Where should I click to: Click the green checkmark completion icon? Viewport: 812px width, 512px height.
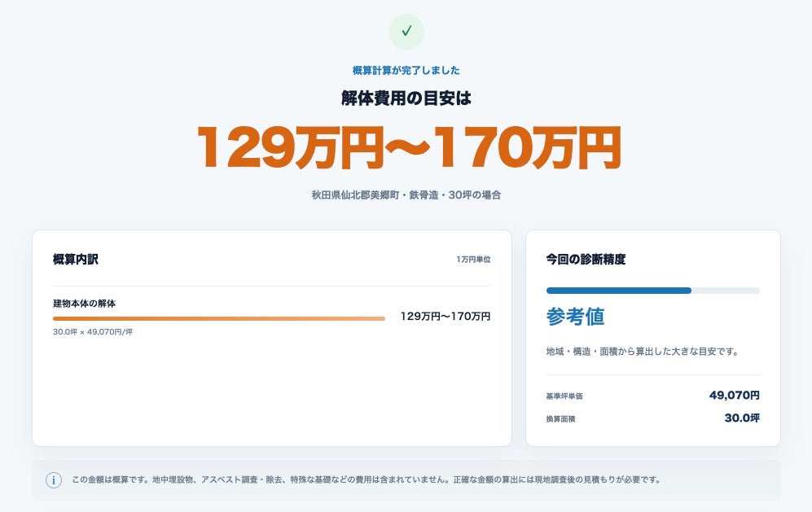click(x=406, y=32)
